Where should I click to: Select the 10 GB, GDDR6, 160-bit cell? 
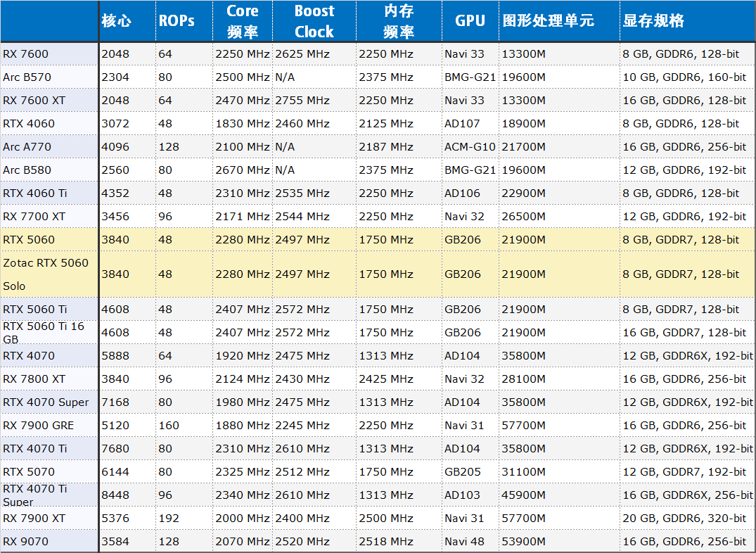pos(684,77)
